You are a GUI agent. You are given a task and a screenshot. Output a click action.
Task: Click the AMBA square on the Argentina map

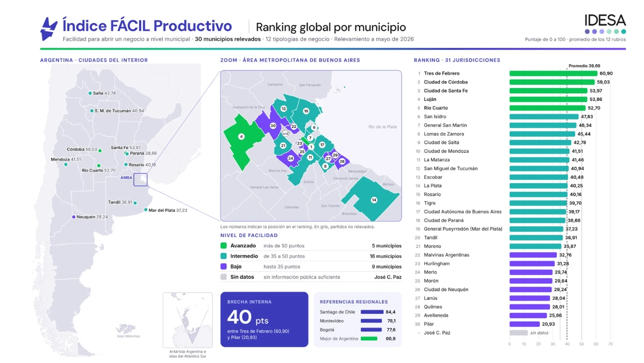[x=141, y=180]
